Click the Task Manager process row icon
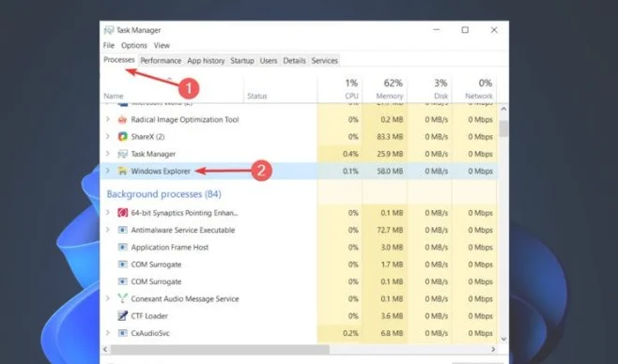The width and height of the screenshot is (618, 364). click(123, 154)
